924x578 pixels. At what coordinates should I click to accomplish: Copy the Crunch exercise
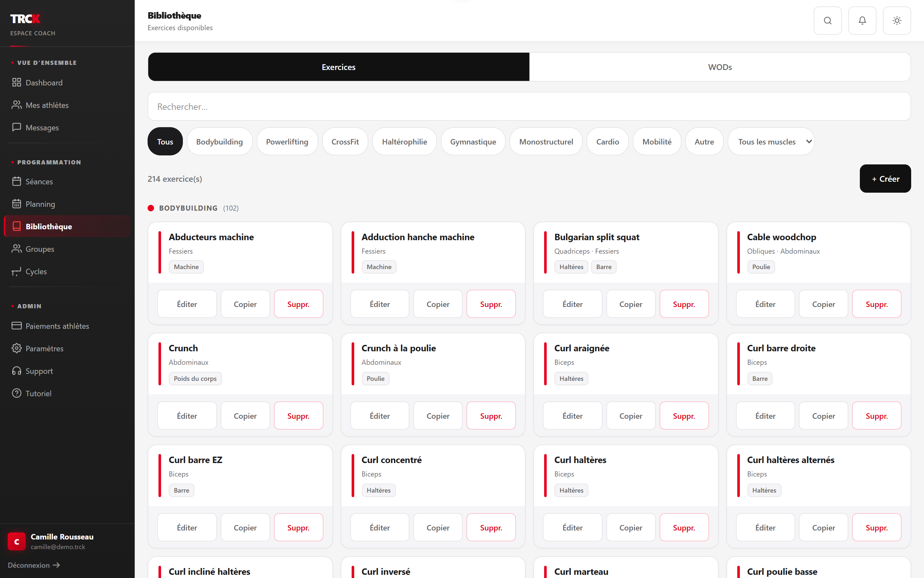(245, 416)
